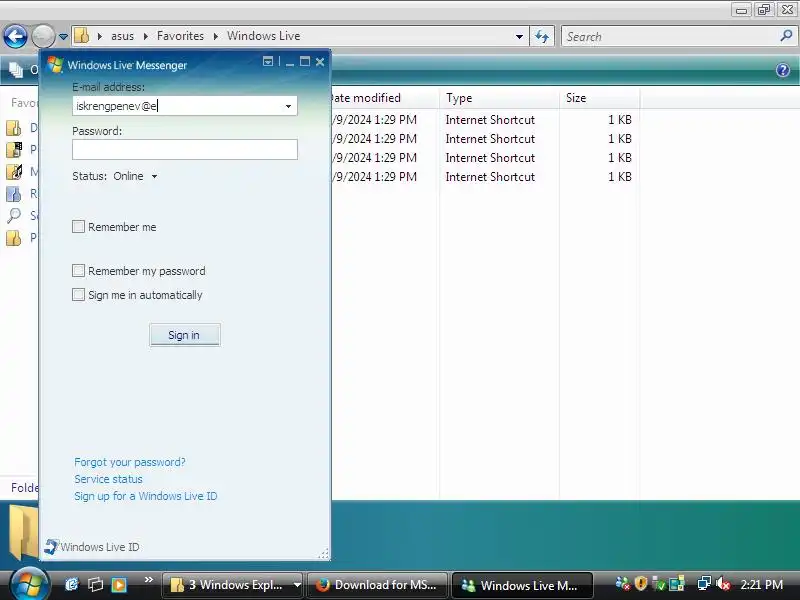This screenshot has height=600, width=800.
Task: Click Organize icon in Explorer toolbar
Action: tap(16, 70)
